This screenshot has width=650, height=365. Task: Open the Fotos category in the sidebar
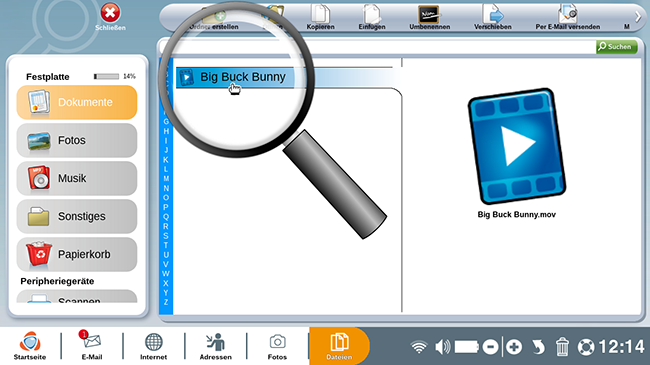[77, 140]
